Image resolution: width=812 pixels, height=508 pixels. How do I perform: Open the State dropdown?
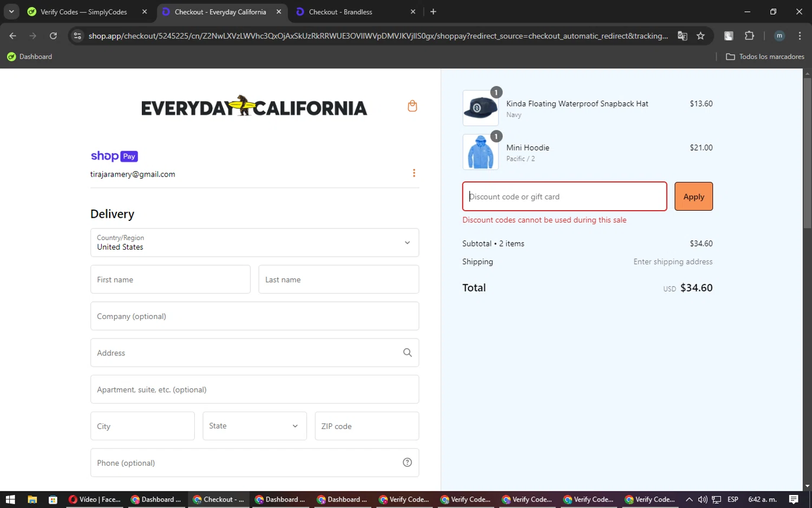point(254,426)
